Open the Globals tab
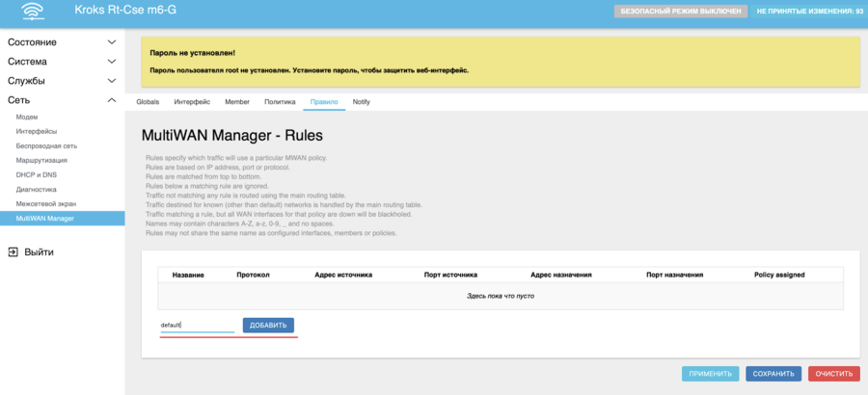The height and width of the screenshot is (395, 868). pyautogui.click(x=148, y=101)
